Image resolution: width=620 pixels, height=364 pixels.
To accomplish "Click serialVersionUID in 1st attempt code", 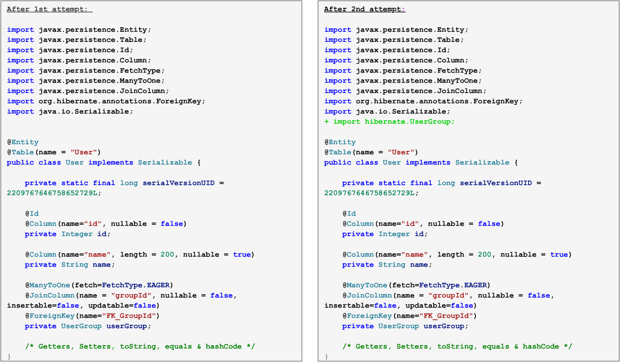I will [x=179, y=183].
